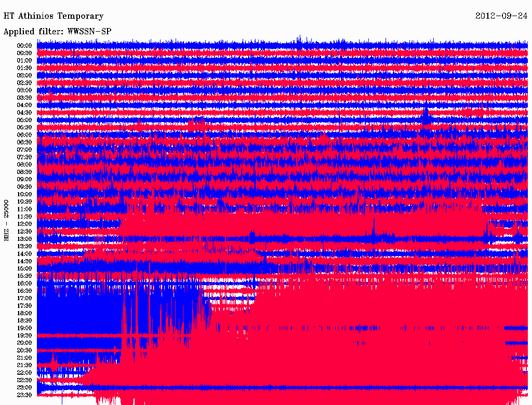Viewport: 532px width, 405px height.
Task: Click the 04:30 time label
Action: [24, 113]
